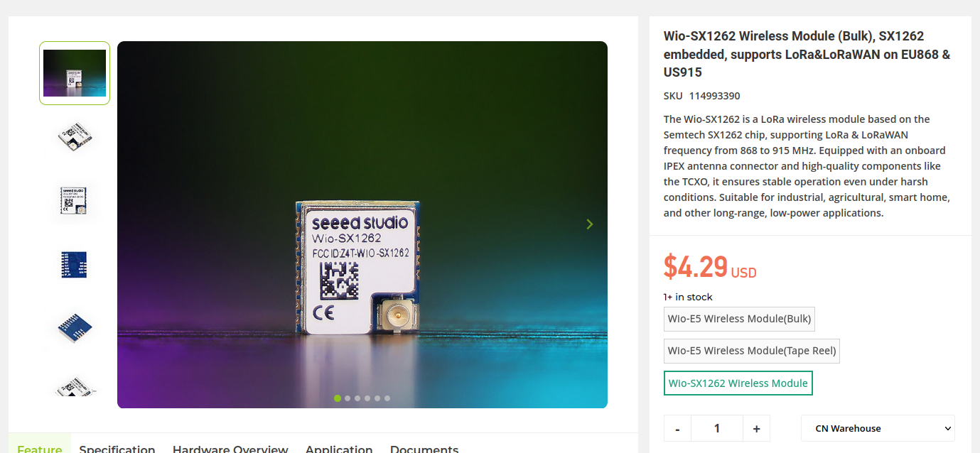Open the Documents tab
Viewport: 980px width, 453px height.
coord(424,449)
